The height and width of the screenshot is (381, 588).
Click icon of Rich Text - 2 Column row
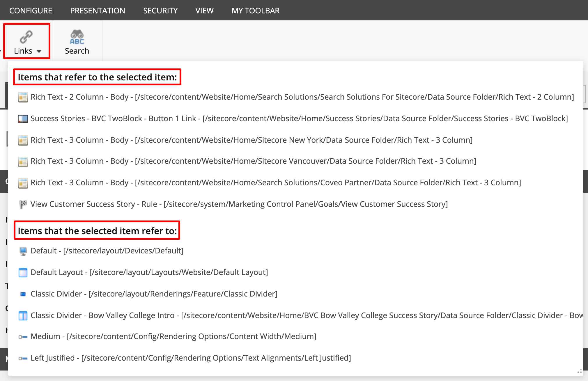click(23, 97)
